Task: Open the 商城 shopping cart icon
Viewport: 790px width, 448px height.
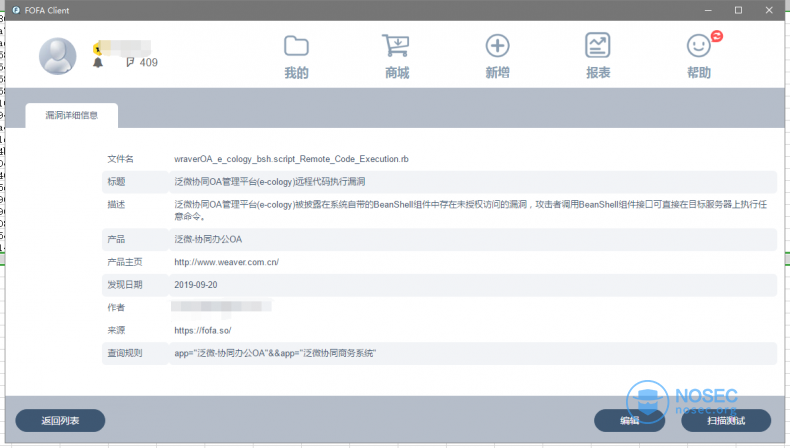Action: [396, 45]
